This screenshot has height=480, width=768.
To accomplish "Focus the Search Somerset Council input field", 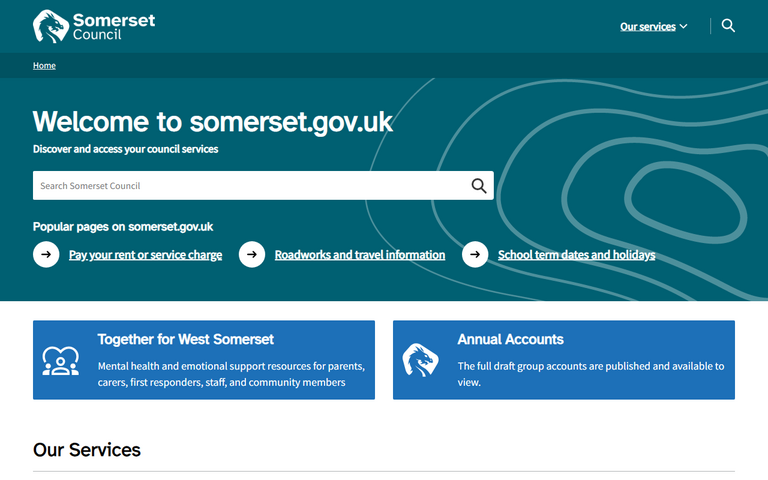I will (x=250, y=185).
